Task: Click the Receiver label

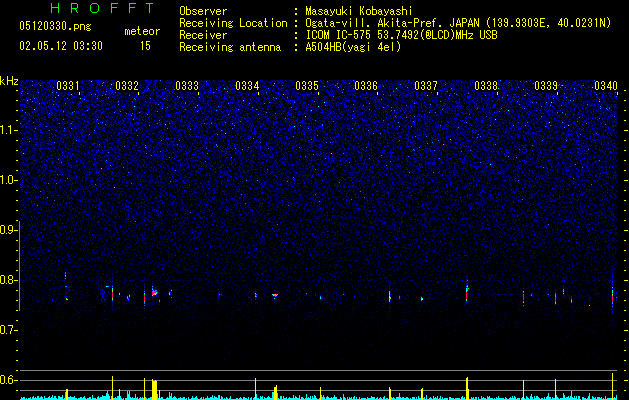Action: coord(203,35)
